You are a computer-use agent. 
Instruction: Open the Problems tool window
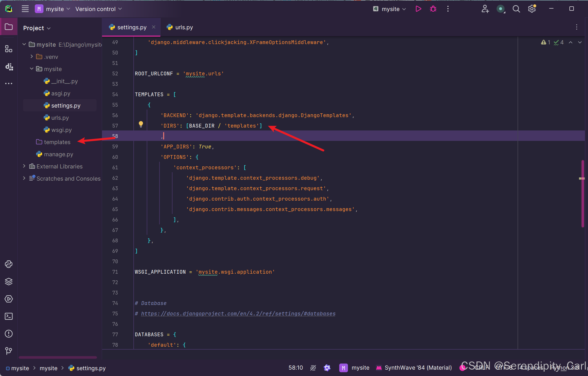click(x=9, y=334)
